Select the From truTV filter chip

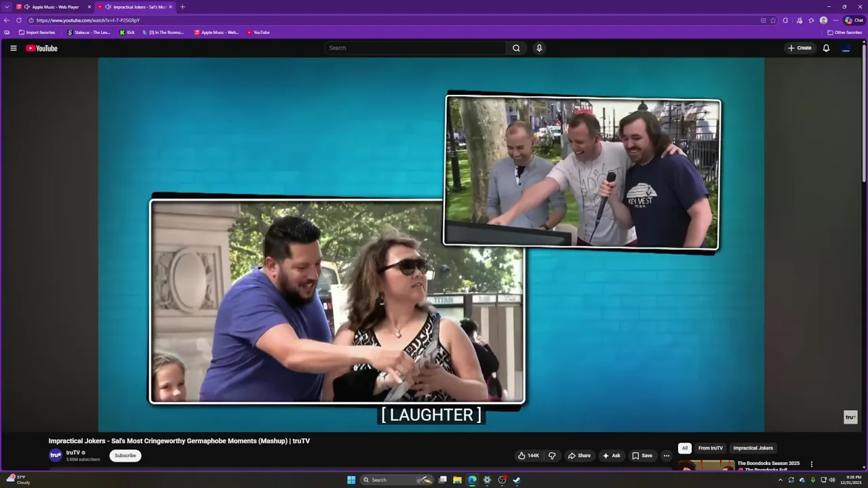[711, 448]
